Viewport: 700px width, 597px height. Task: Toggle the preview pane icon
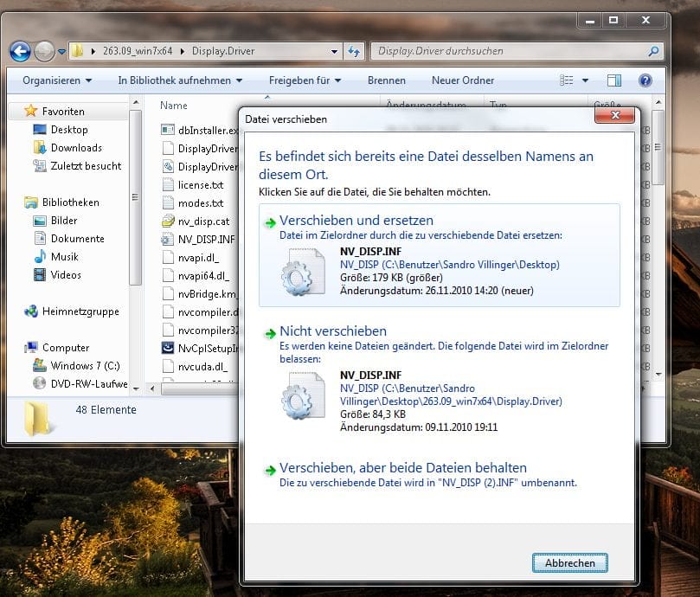coord(614,80)
